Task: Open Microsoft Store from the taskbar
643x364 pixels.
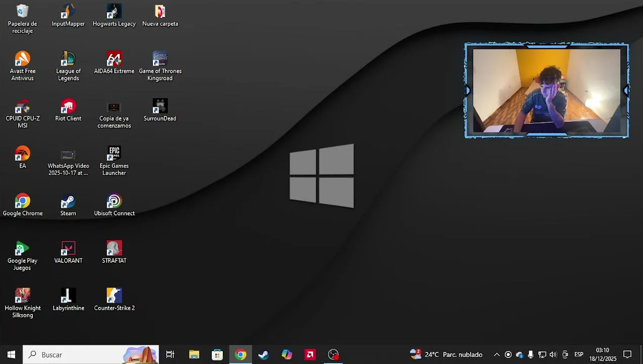Action: (217, 354)
